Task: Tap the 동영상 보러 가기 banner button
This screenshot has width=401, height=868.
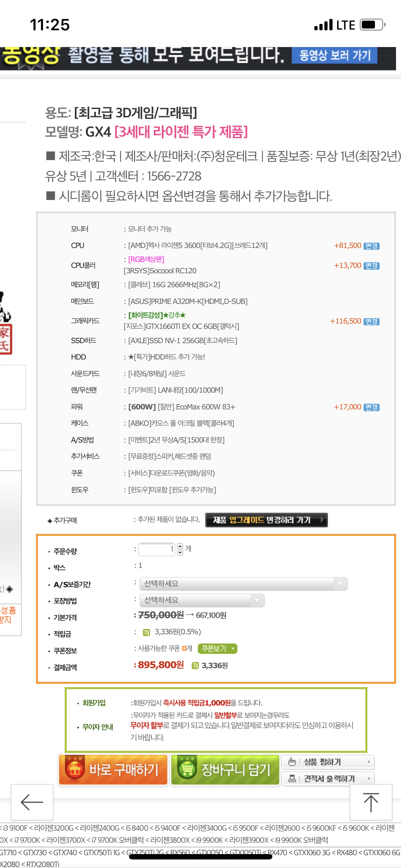Action: [335, 55]
